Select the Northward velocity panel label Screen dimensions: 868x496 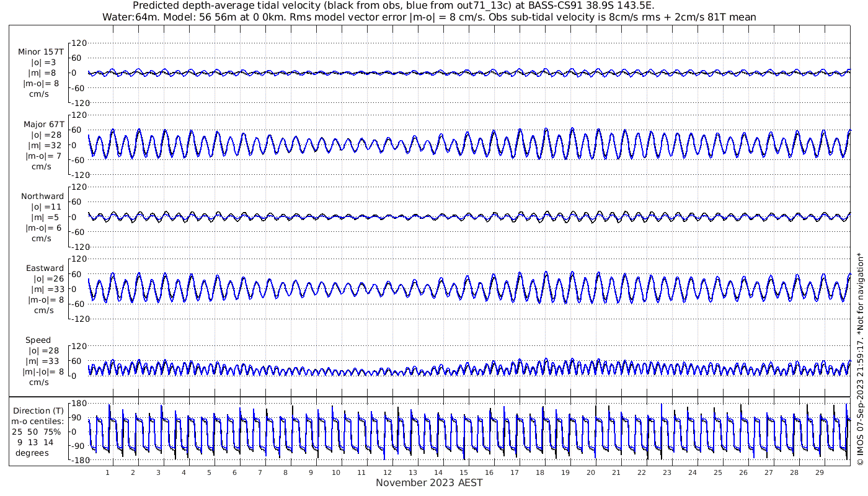pyautogui.click(x=42, y=196)
